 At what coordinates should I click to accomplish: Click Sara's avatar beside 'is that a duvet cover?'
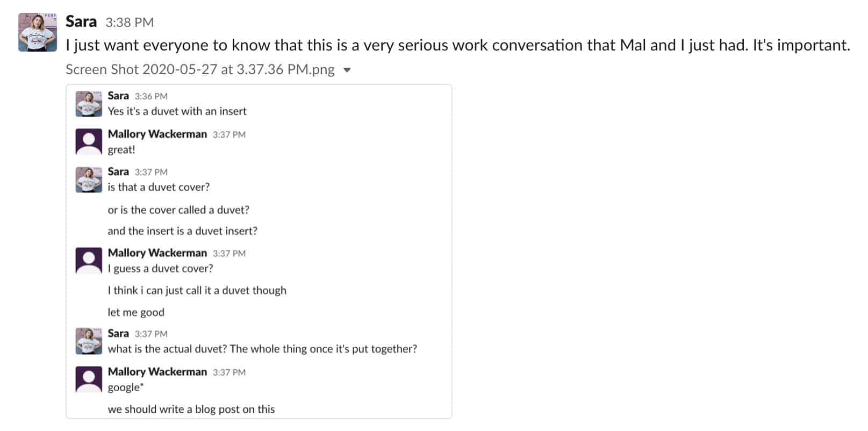(89, 179)
